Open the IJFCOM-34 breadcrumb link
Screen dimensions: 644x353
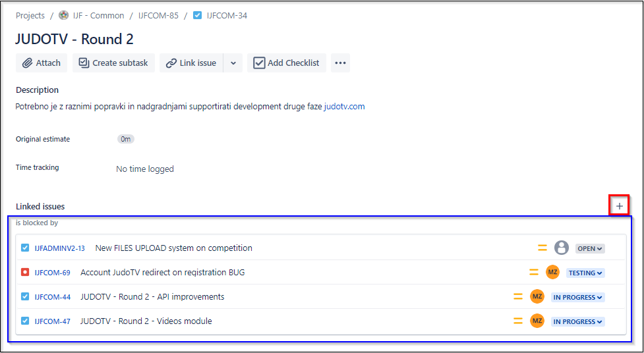227,16
